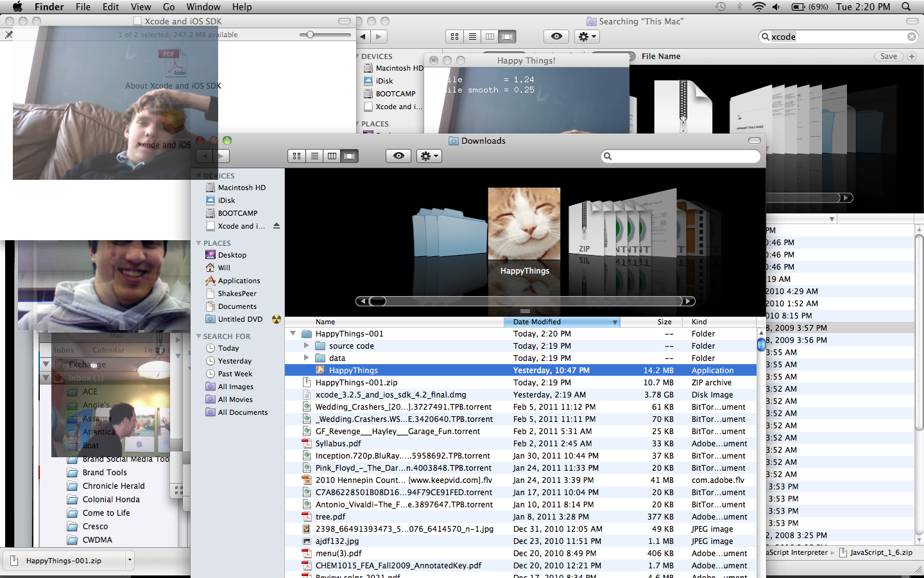Screen dimensions: 924x578
Task: Switch Downloads window to column view
Action: pos(332,156)
